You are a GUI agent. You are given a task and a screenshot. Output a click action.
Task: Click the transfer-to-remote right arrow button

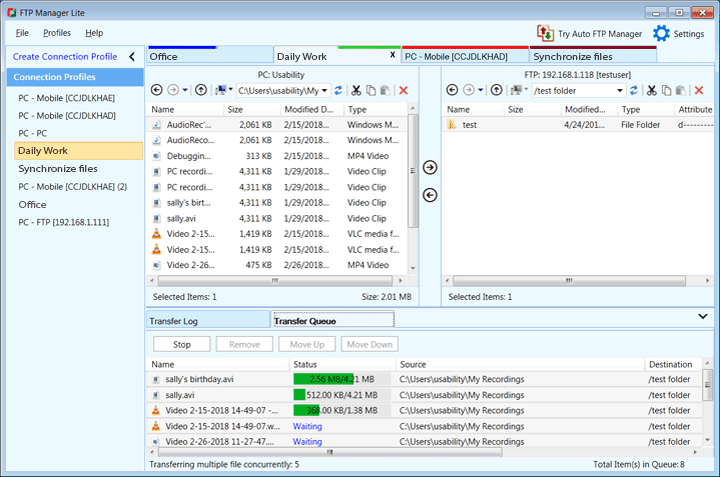tap(430, 167)
